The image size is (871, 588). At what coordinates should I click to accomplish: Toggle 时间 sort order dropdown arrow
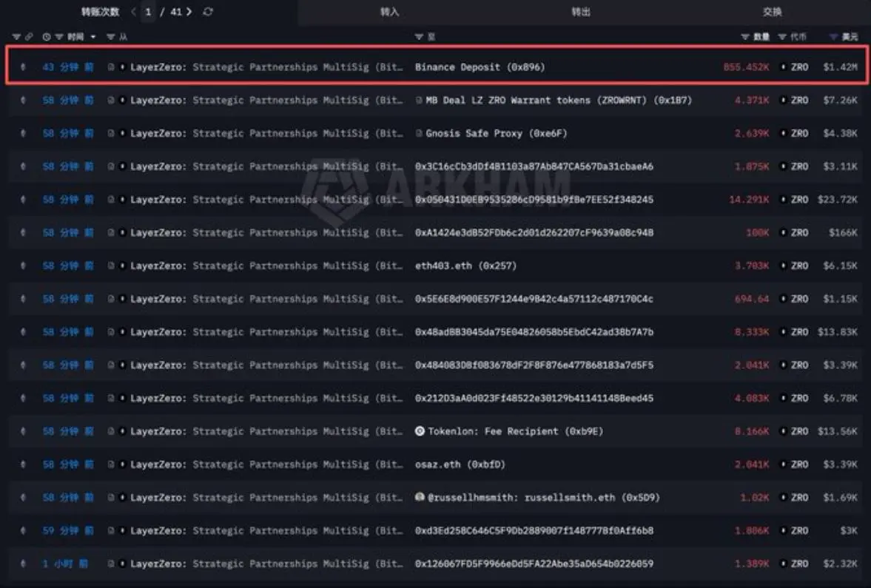pos(93,37)
